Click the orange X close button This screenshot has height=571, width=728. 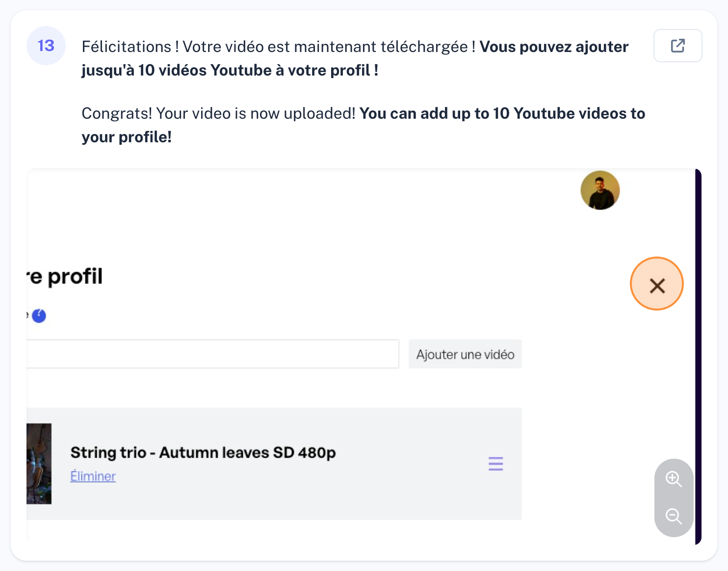[656, 284]
